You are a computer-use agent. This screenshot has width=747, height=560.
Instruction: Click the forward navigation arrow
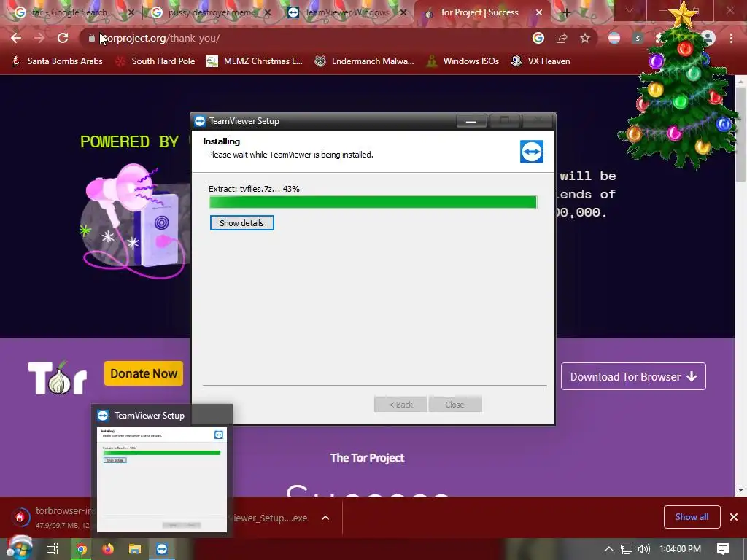pyautogui.click(x=39, y=38)
